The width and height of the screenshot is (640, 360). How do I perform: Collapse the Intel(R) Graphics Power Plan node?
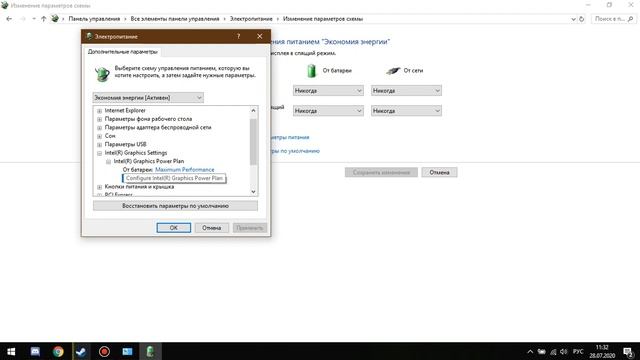pyautogui.click(x=108, y=162)
